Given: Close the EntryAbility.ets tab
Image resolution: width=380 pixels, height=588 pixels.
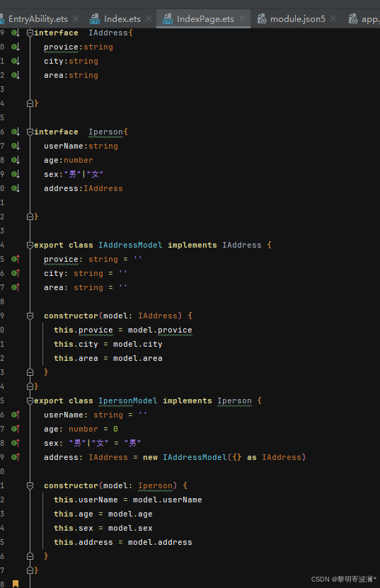Looking at the screenshot, I should pyautogui.click(x=76, y=18).
